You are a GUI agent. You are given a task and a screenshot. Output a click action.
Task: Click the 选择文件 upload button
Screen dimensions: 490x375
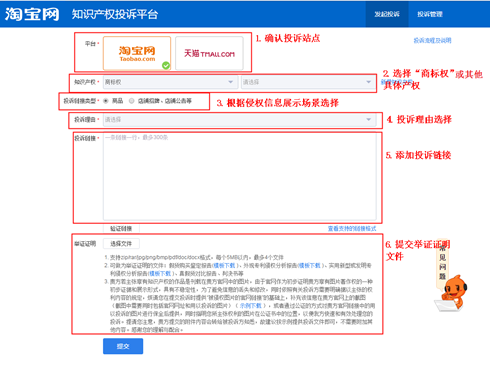click(x=121, y=244)
